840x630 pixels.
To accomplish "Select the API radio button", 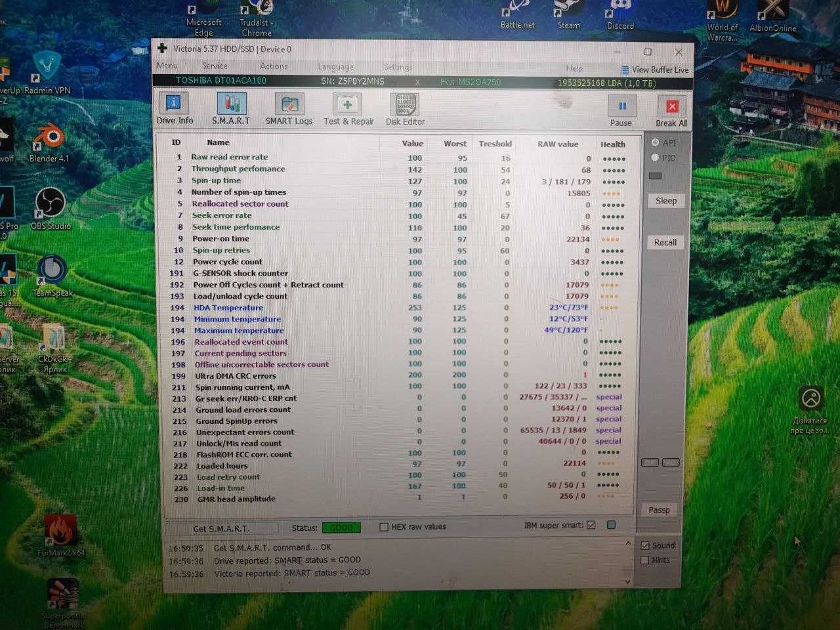I will click(x=655, y=142).
